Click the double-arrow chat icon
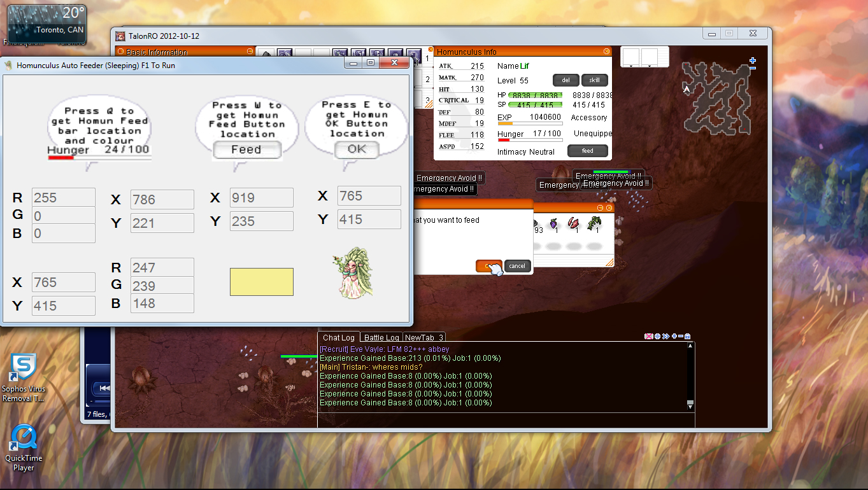The image size is (868, 490). pyautogui.click(x=665, y=336)
